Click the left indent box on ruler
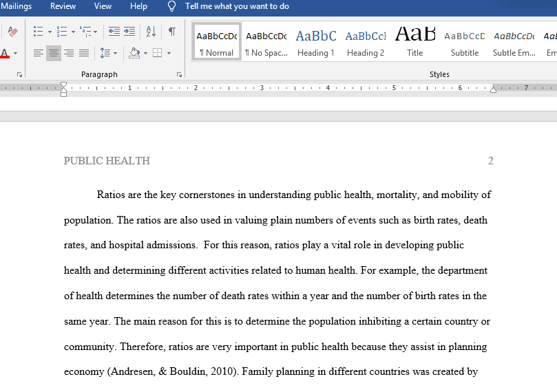 click(63, 94)
